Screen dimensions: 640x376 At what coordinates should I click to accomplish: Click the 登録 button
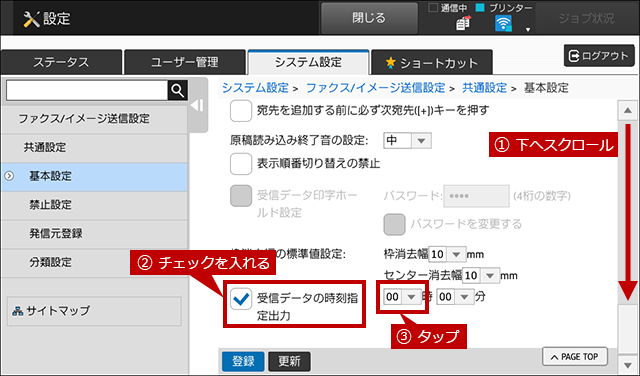coord(243,361)
